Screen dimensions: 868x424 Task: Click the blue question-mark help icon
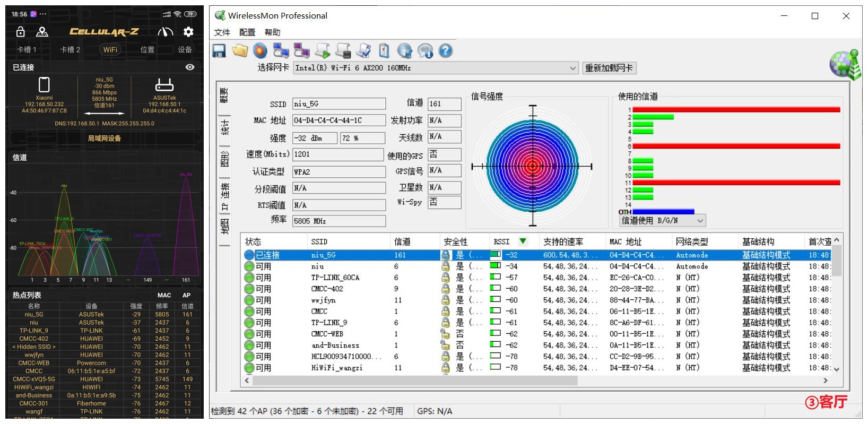coord(446,51)
